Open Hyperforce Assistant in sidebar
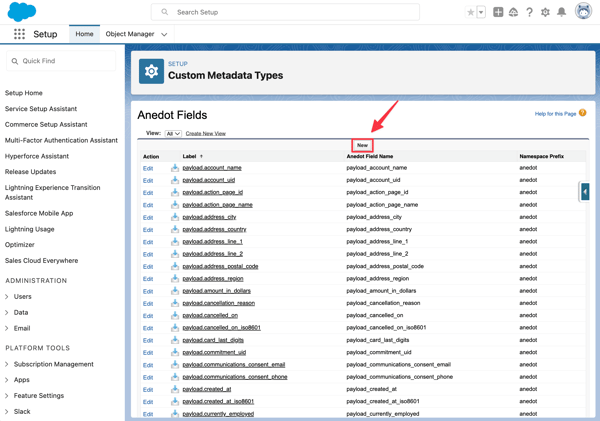Viewport: 600px width, 421px height. pos(37,156)
